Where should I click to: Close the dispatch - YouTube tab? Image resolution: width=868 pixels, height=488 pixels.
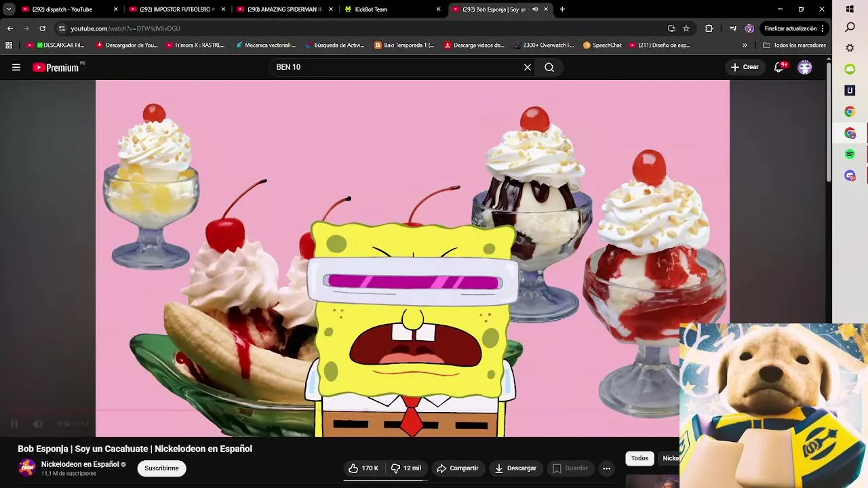(x=115, y=9)
